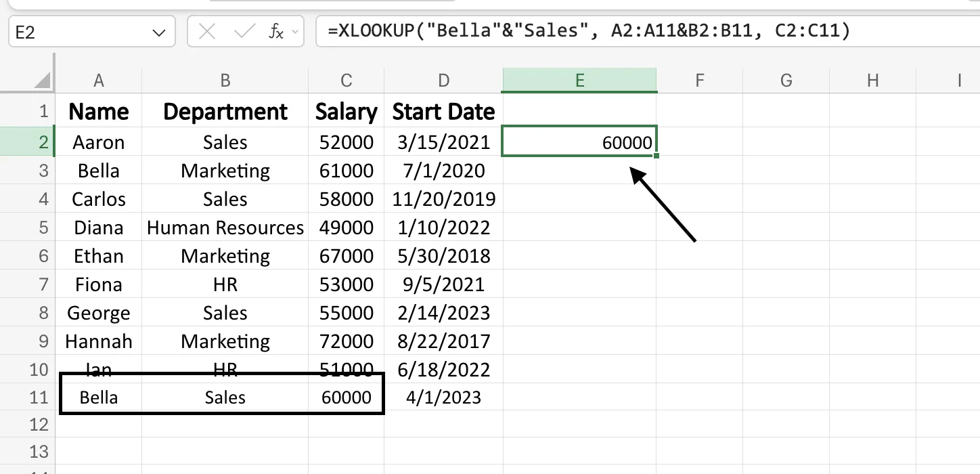Select column B header

click(x=225, y=81)
